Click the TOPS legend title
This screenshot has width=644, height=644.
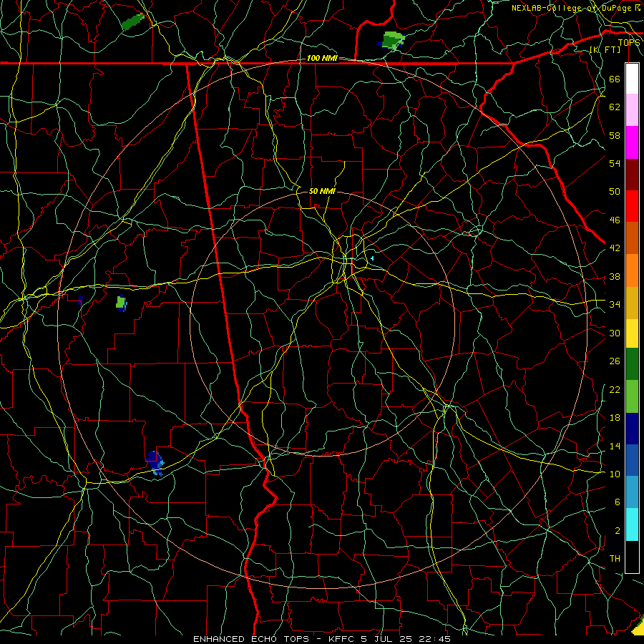tap(629, 42)
